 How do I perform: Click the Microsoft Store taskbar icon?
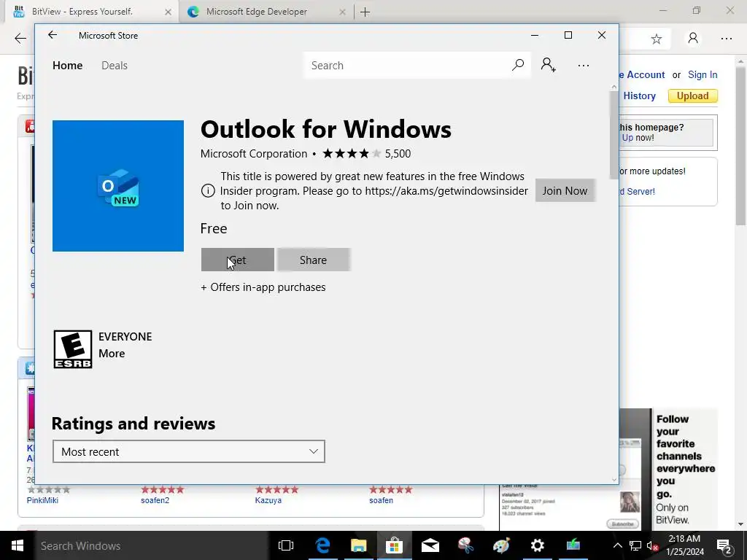point(394,545)
